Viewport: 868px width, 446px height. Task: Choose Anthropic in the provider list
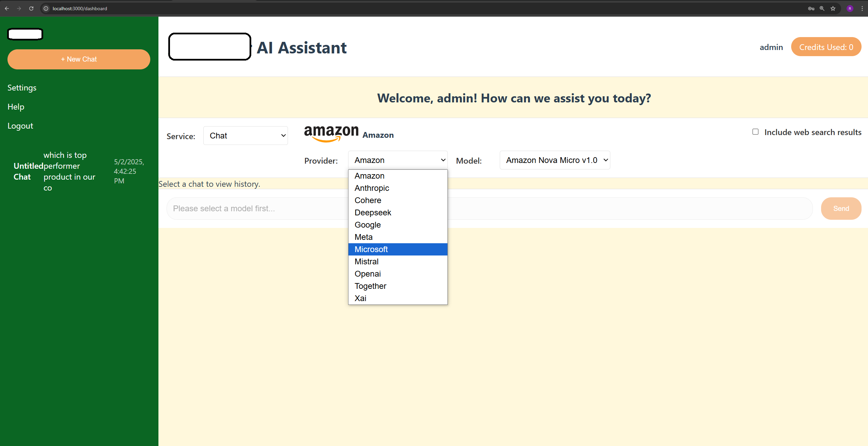[x=372, y=188]
